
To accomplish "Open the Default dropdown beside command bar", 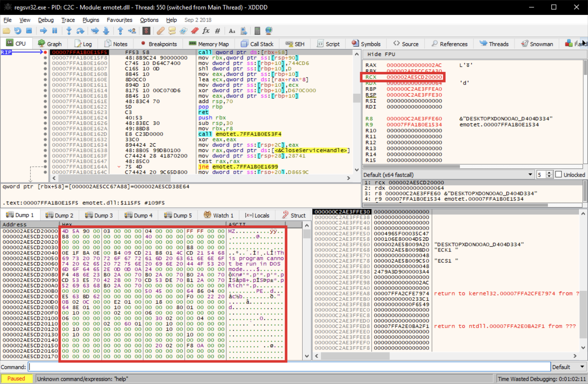I will (x=568, y=367).
